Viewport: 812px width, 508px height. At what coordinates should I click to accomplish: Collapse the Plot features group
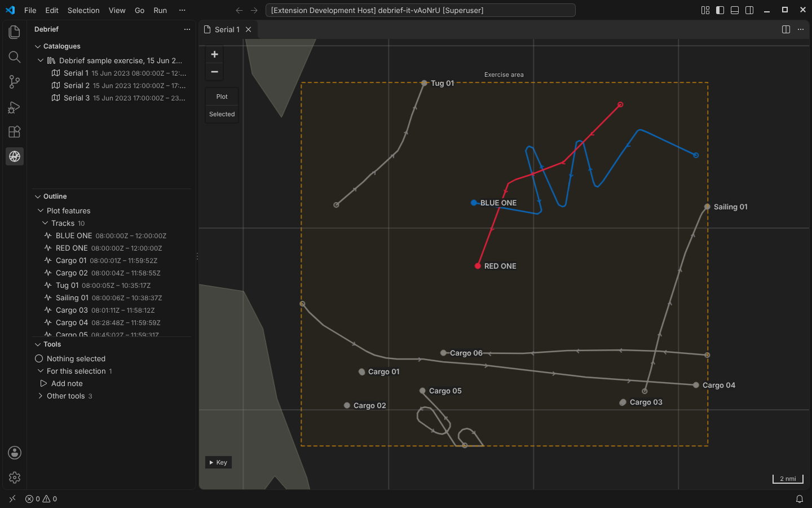tap(41, 211)
